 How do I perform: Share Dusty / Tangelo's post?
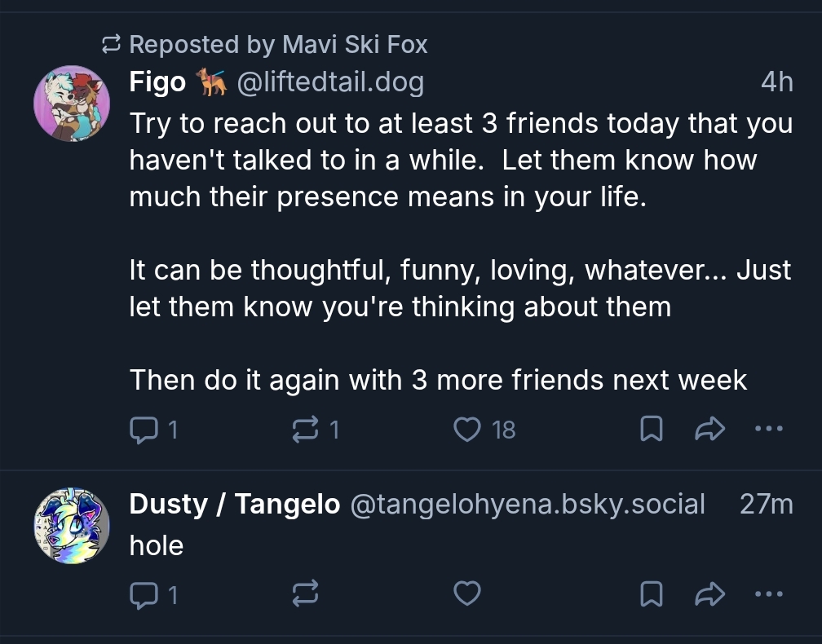point(709,595)
